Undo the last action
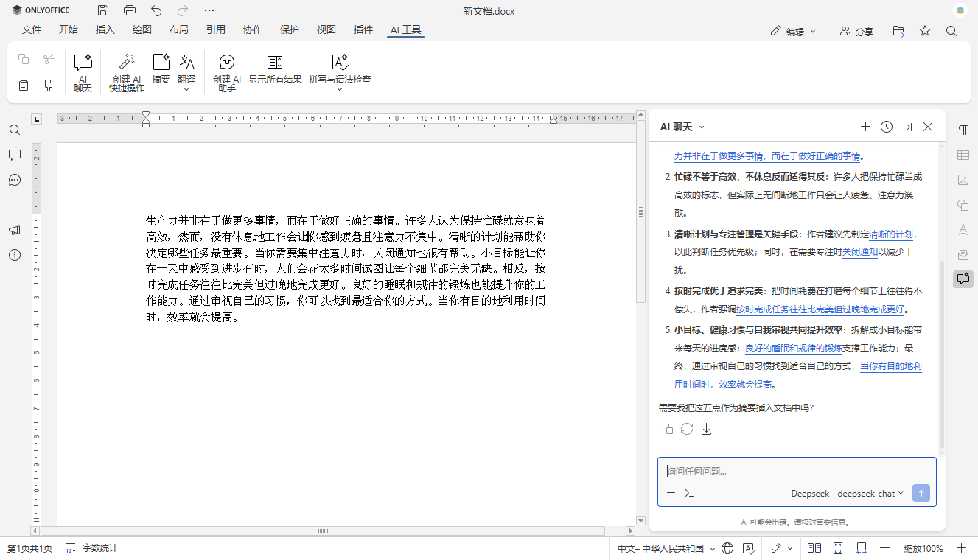 tap(156, 10)
